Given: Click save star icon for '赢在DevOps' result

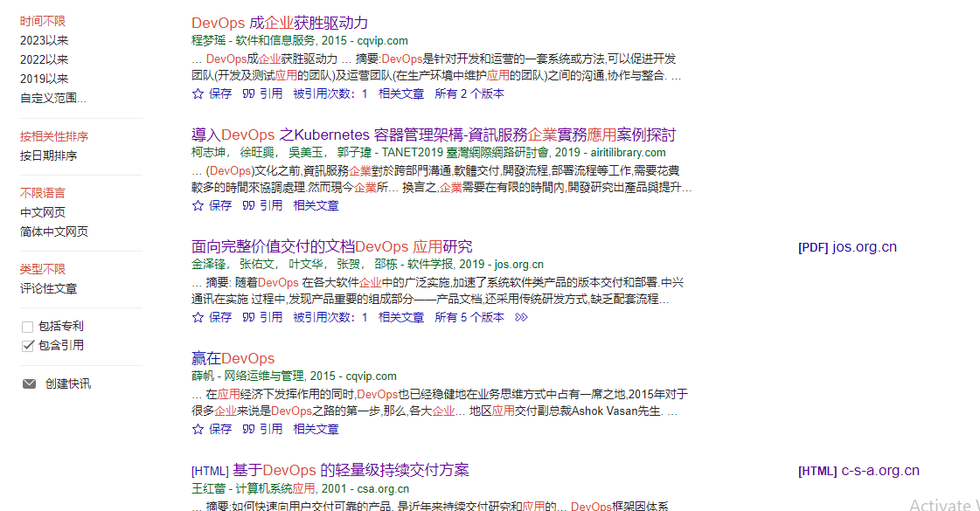Looking at the screenshot, I should (198, 429).
